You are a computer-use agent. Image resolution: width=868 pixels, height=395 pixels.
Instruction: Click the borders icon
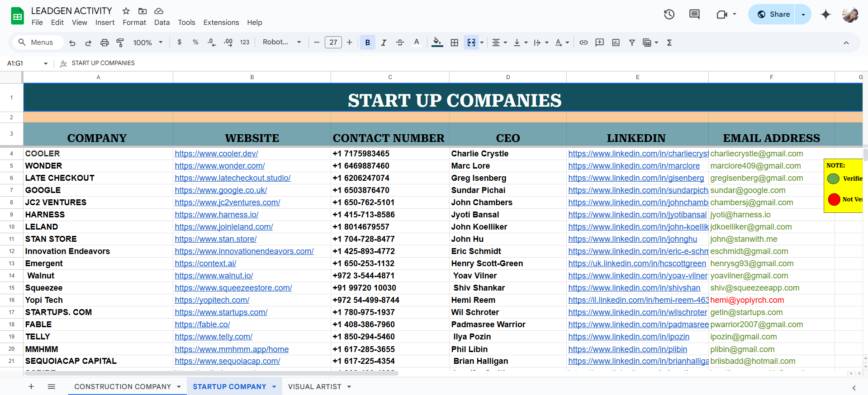pos(455,42)
